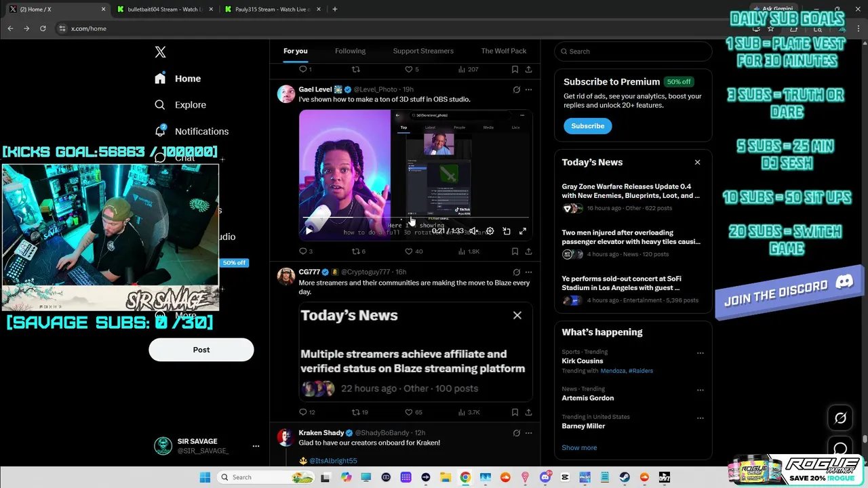View analytics of Gael Level's post (1.8K)
The width and height of the screenshot is (868, 488).
pos(469,251)
